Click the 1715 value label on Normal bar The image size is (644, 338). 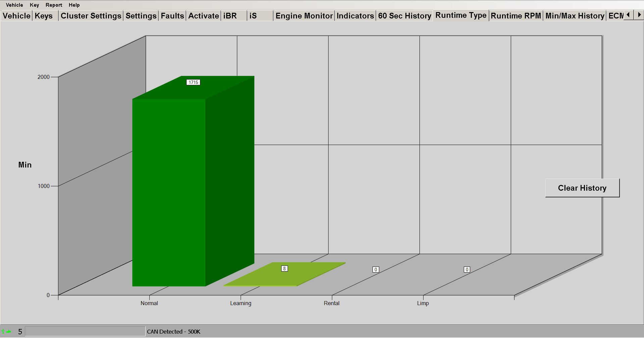(x=193, y=82)
